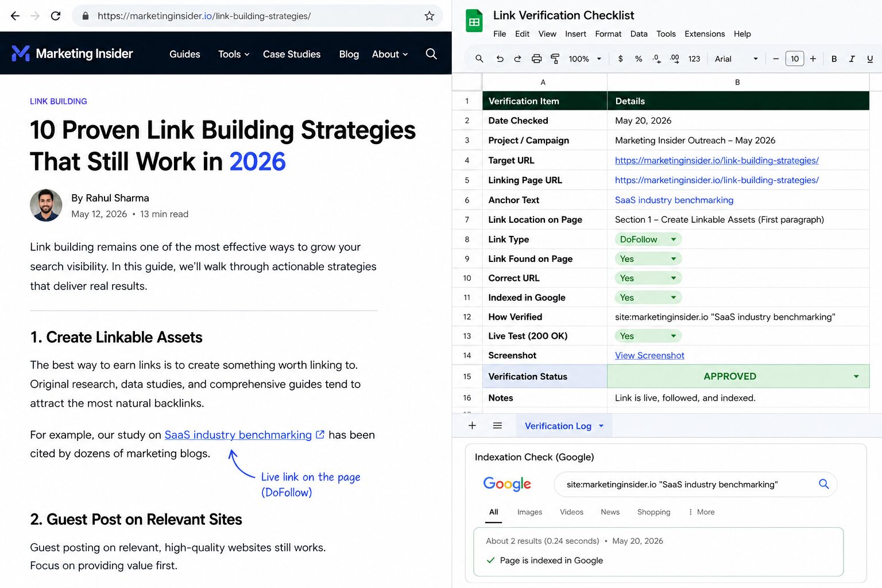882x588 pixels.
Task: Activate the paint format tool
Action: pyautogui.click(x=555, y=59)
